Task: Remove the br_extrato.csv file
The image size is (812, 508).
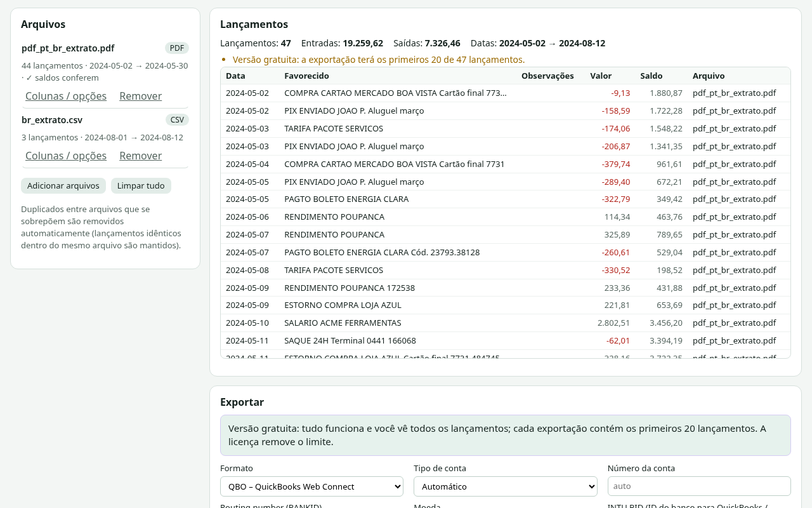Action: 140,156
